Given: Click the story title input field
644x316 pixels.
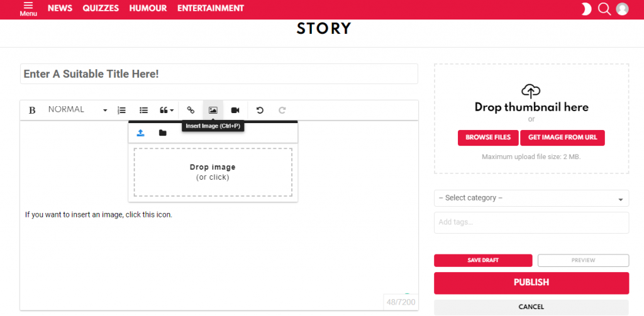Looking at the screenshot, I should point(219,74).
